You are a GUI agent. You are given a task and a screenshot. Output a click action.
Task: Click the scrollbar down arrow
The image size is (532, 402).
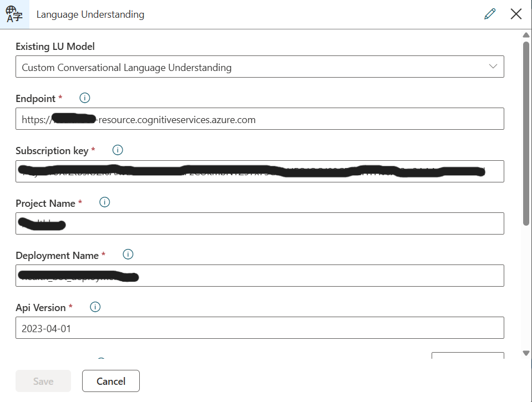526,353
